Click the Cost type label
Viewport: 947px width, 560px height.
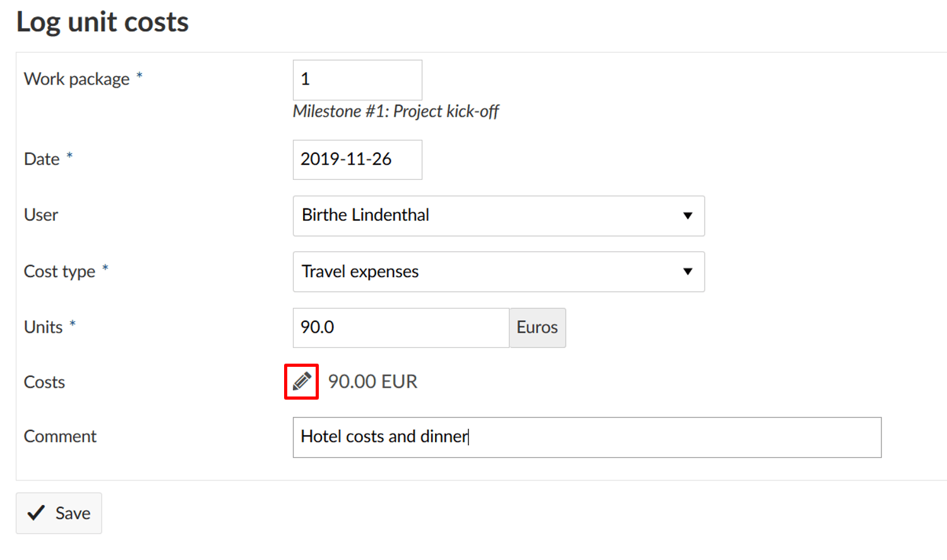coord(59,271)
